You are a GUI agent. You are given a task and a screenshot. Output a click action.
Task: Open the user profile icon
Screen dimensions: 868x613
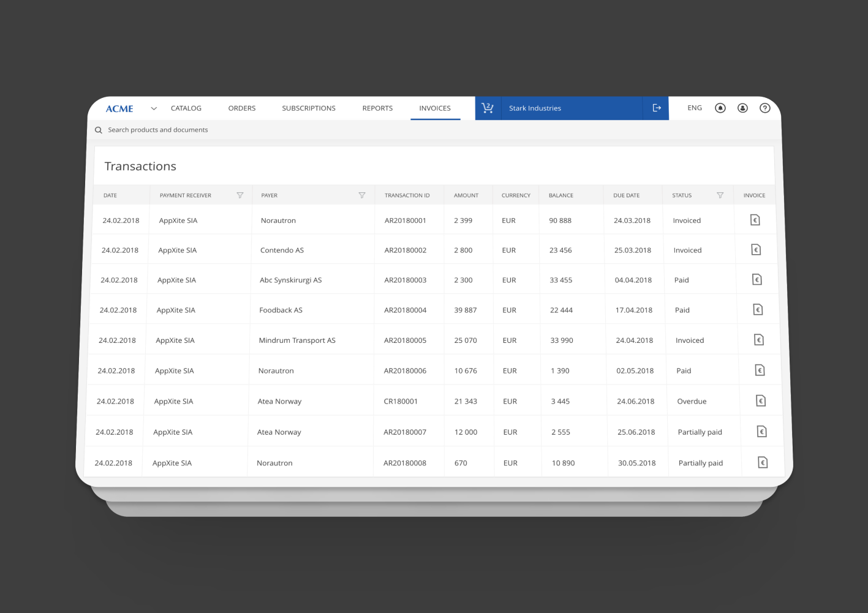[742, 108]
